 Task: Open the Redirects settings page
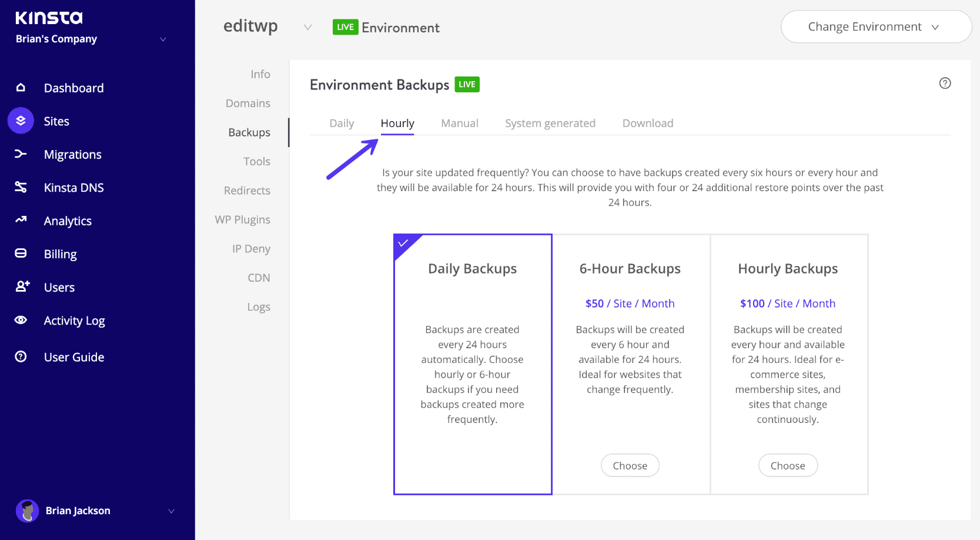coord(246,190)
